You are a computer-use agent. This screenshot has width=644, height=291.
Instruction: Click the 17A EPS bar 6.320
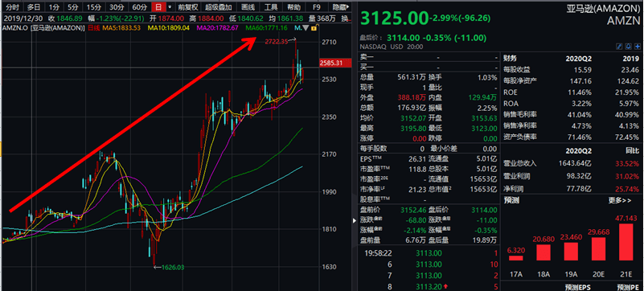pos(516,258)
